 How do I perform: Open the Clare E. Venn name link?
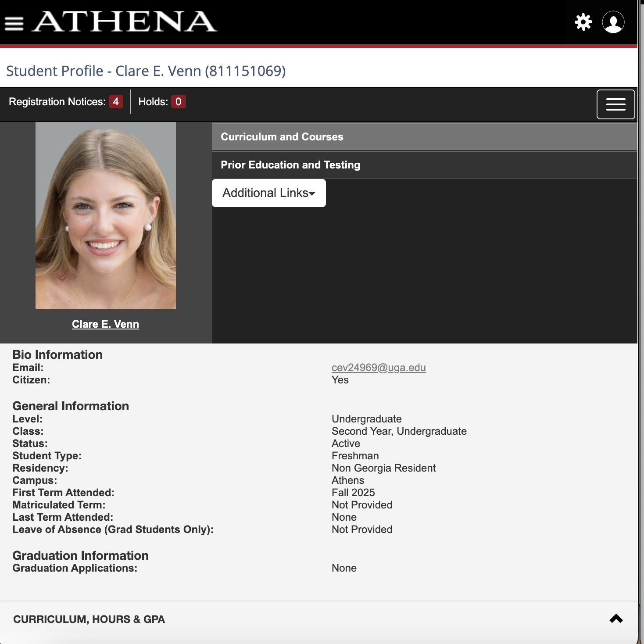105,324
